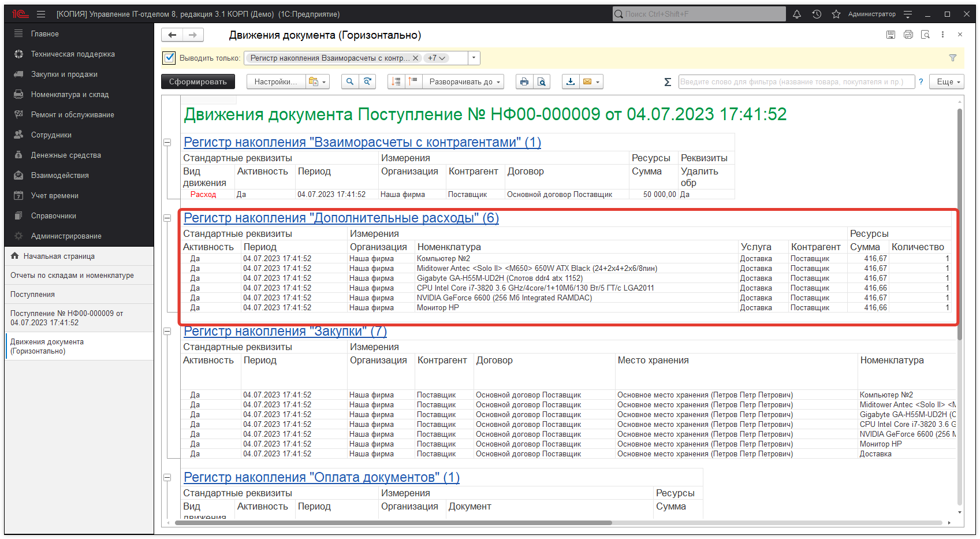Open the Регистр накопления "Оплата документов" link
Screen dimensions: 980x539
[x=321, y=478]
